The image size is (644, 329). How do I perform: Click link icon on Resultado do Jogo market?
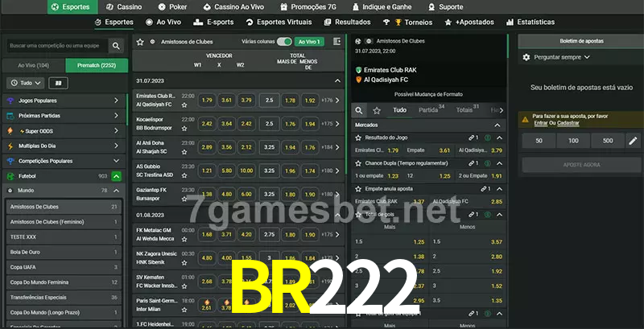coord(472,138)
